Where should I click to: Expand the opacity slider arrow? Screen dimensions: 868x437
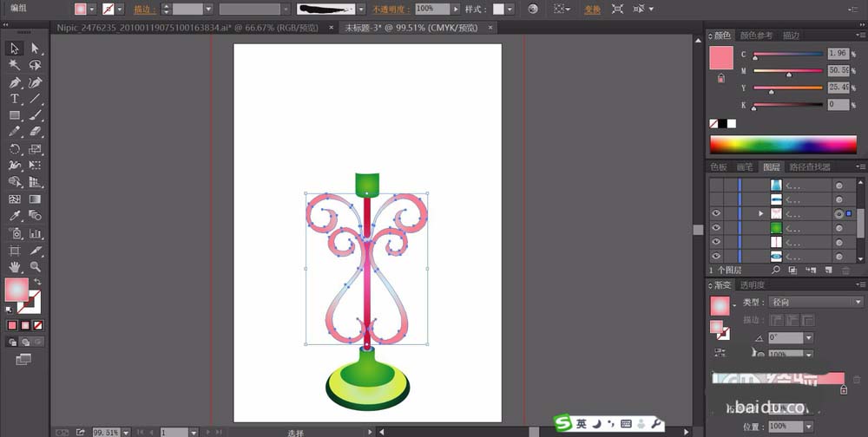[x=456, y=9]
